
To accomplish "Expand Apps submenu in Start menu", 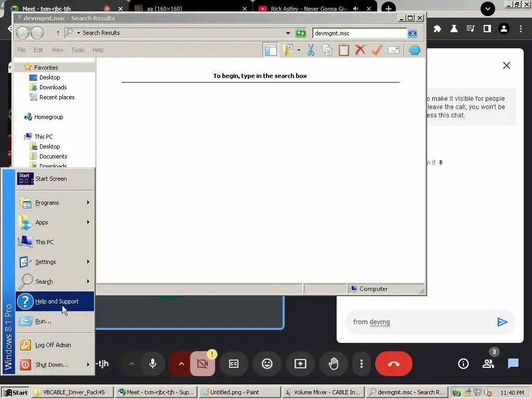I will tap(55, 222).
